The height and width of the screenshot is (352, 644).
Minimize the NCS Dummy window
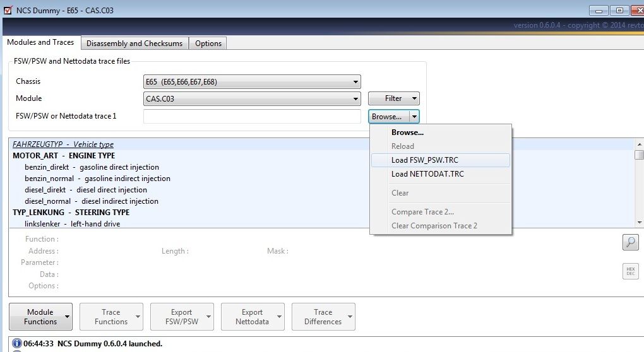[x=599, y=11]
